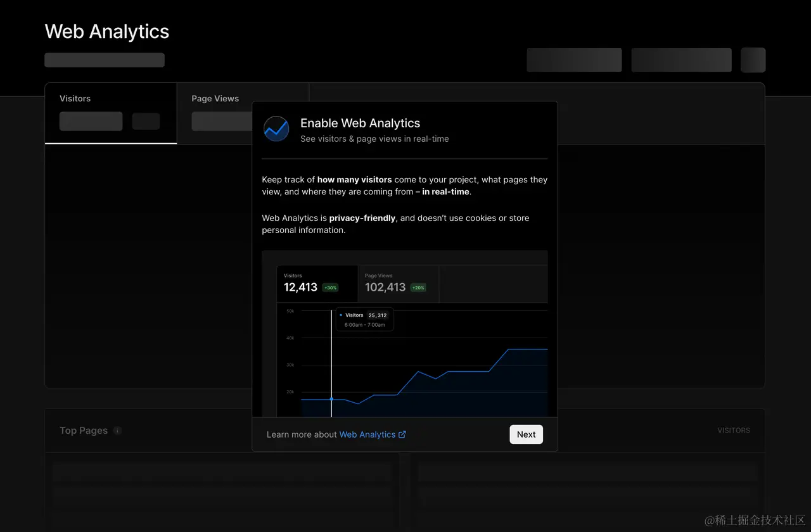The image size is (811, 532).
Task: Click the VISITORS column header
Action: pos(734,431)
